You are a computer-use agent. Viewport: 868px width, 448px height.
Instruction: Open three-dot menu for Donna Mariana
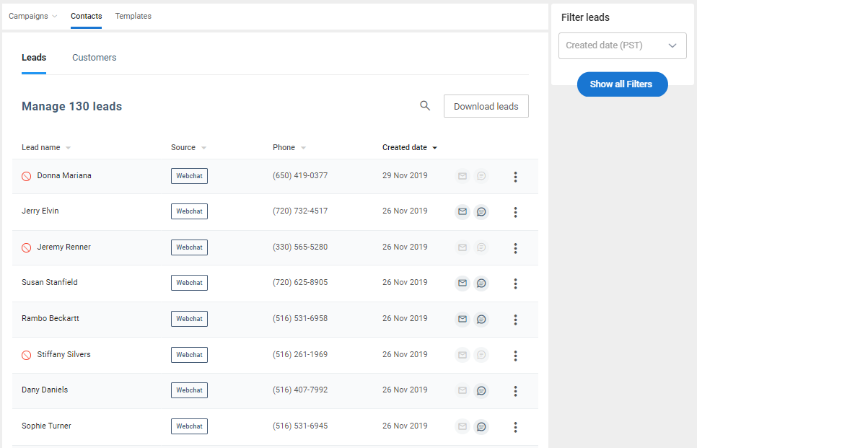coord(515,177)
